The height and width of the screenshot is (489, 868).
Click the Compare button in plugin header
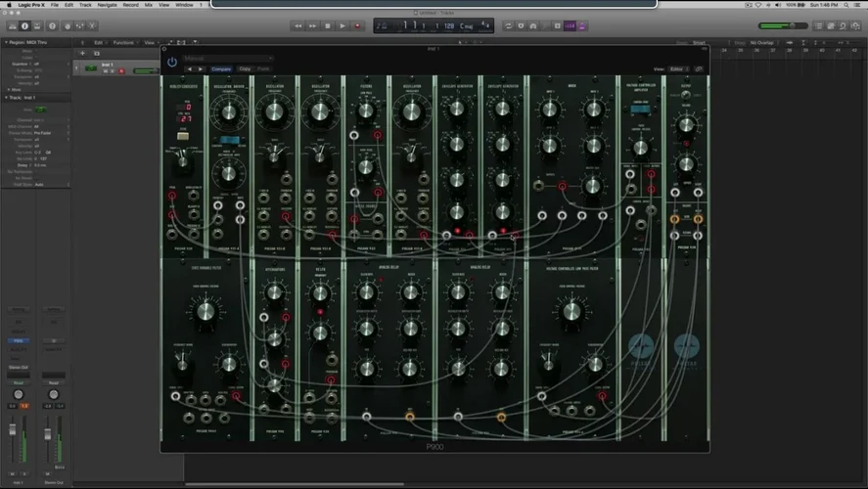[x=221, y=69]
